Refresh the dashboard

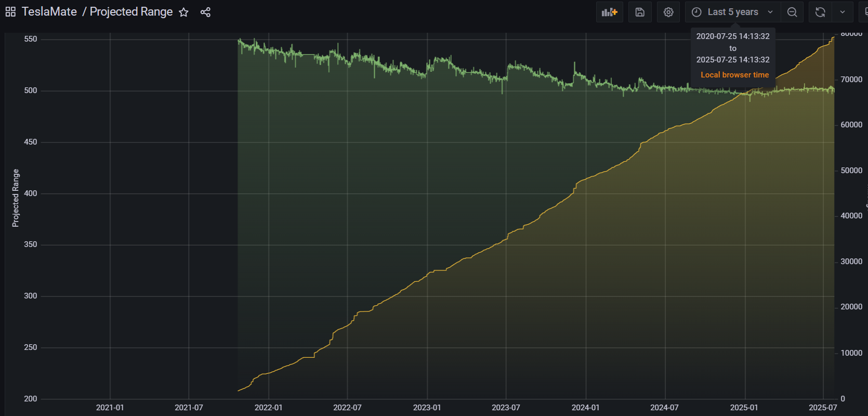[820, 12]
